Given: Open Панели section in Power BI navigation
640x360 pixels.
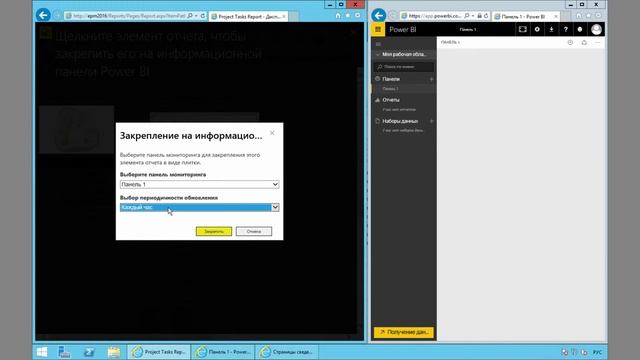Looking at the screenshot, I should pyautogui.click(x=391, y=79).
